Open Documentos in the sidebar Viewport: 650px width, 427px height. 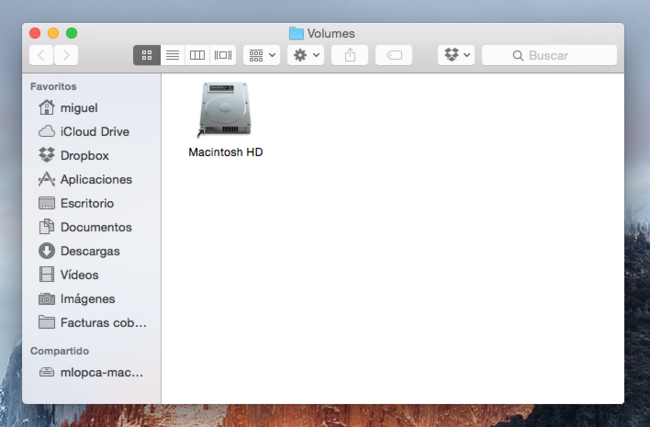pyautogui.click(x=91, y=227)
